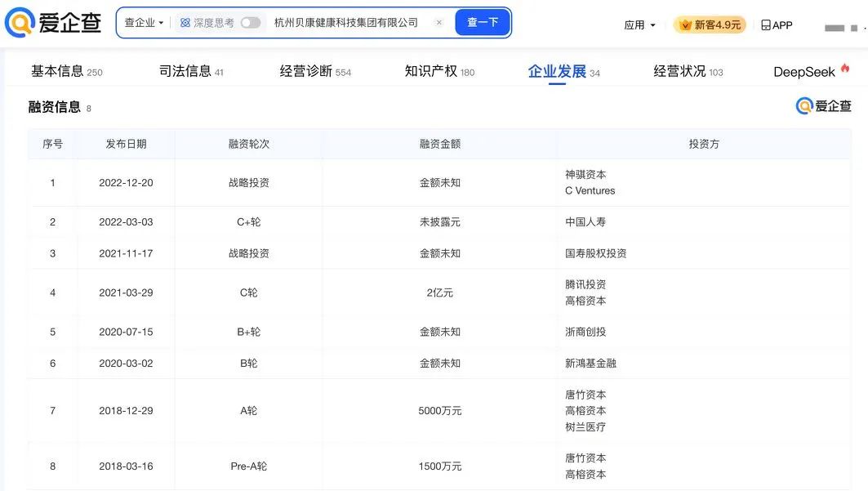The width and height of the screenshot is (868, 491).
Task: Click the date 2018-03-16
Action: [x=126, y=466]
